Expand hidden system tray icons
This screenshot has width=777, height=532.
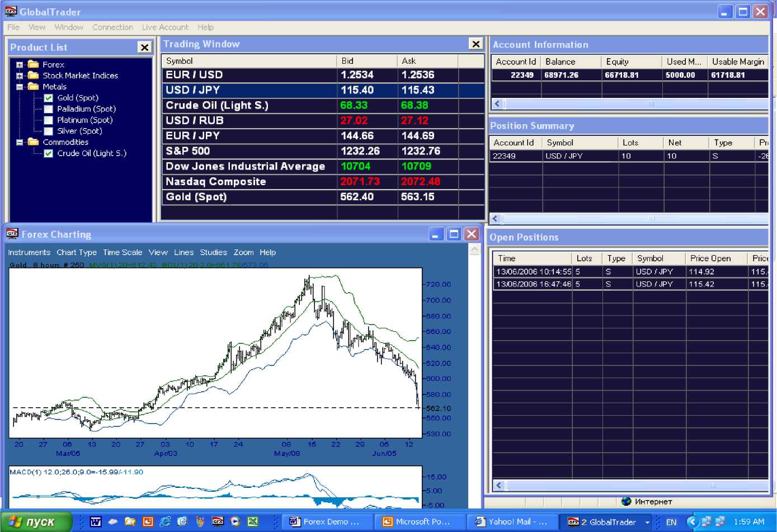pos(693,521)
